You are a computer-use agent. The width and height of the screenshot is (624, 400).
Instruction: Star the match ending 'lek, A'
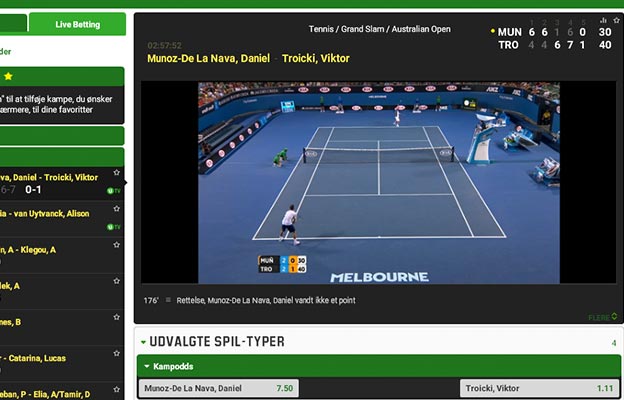[x=117, y=281]
